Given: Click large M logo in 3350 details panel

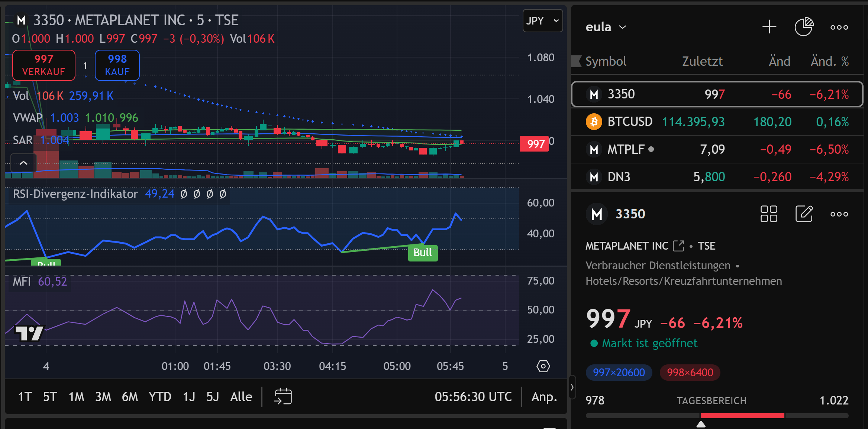Looking at the screenshot, I should 597,214.
